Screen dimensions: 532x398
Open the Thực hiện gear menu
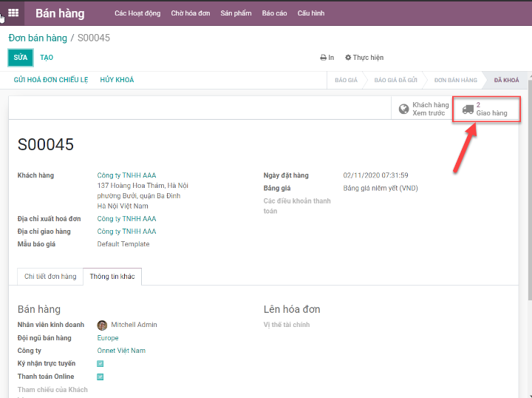[x=364, y=58]
